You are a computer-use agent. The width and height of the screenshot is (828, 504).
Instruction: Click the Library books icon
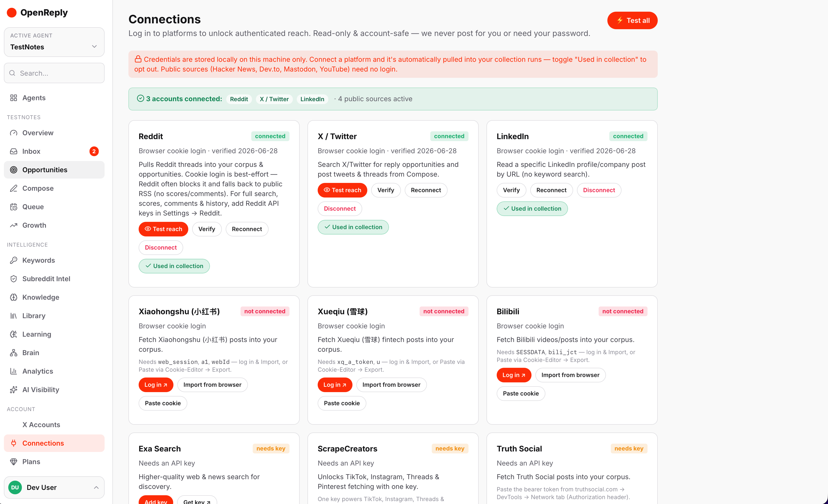click(x=13, y=315)
